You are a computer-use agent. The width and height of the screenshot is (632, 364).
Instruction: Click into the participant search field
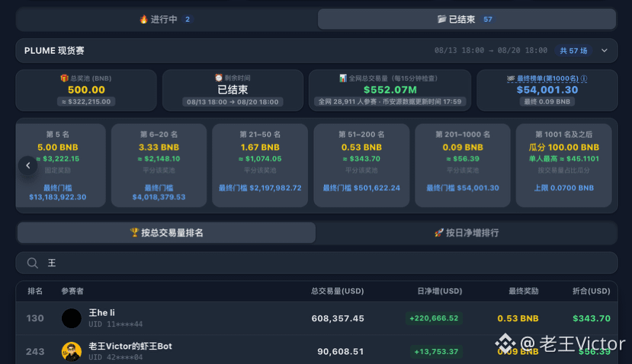[x=316, y=263]
